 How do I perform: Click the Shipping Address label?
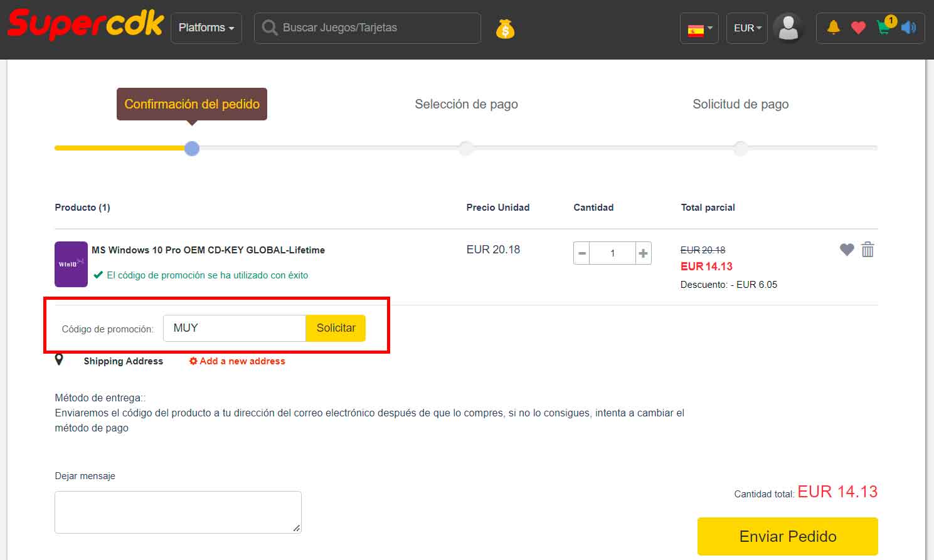coord(124,361)
